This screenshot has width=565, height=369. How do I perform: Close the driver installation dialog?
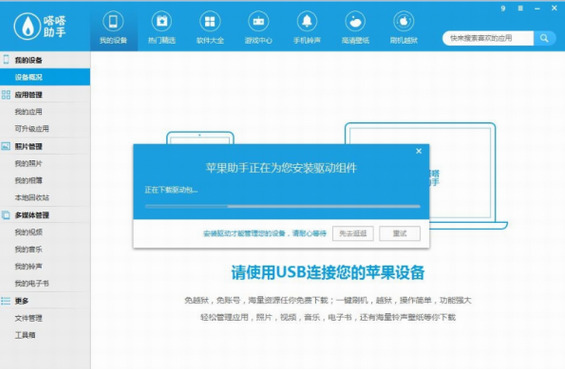point(419,151)
